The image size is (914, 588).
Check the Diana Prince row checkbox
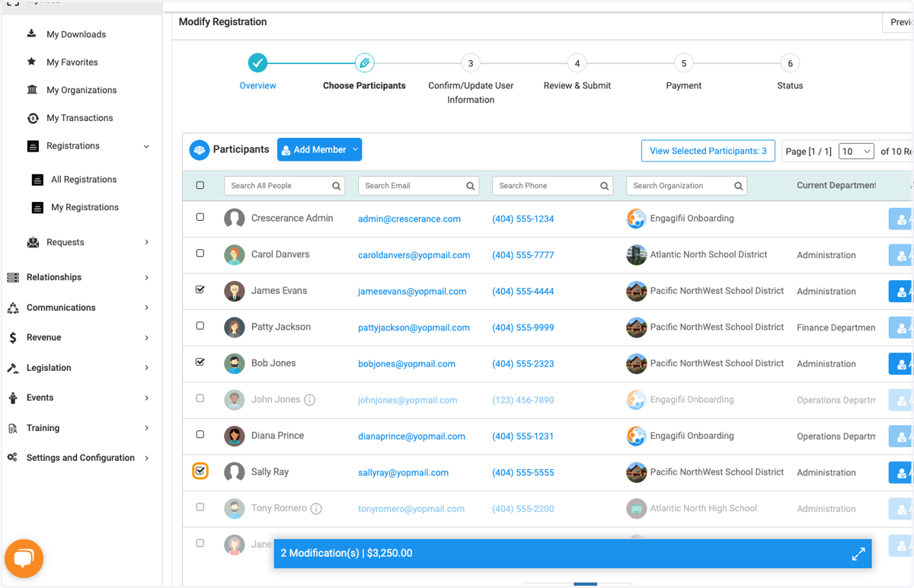(x=200, y=434)
